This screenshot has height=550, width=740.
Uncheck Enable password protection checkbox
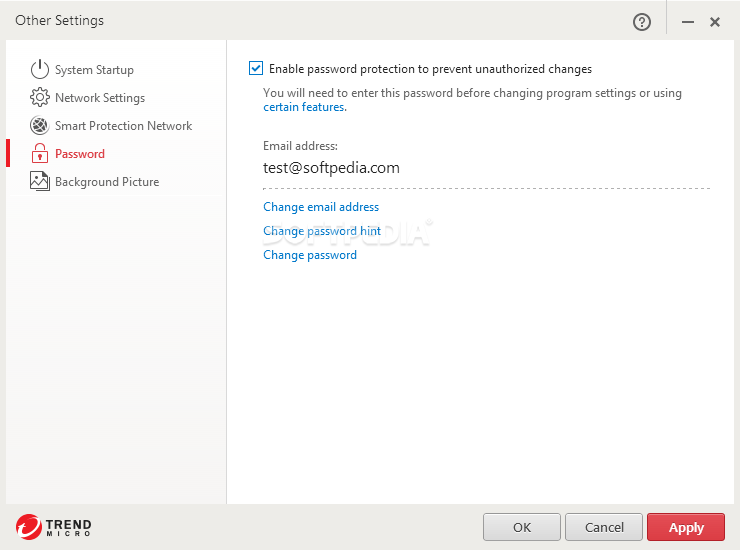(256, 68)
